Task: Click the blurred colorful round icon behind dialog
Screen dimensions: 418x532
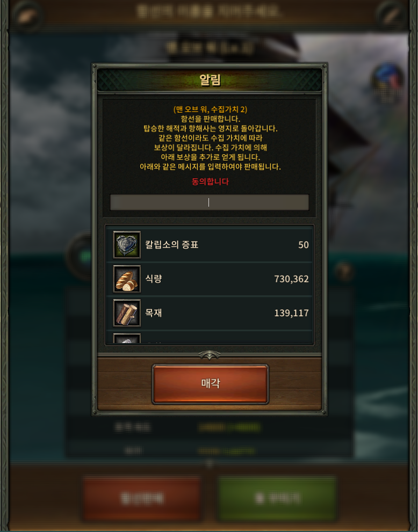Action: point(387,82)
